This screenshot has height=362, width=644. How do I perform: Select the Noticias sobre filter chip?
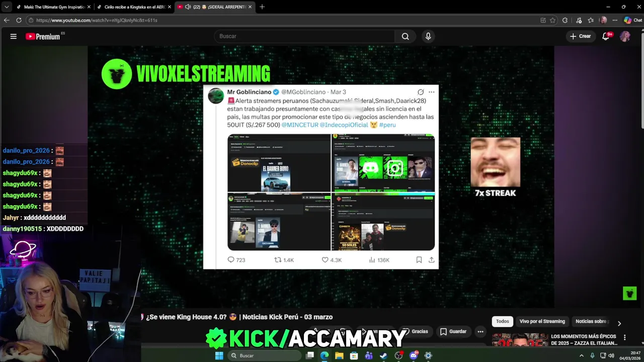592,321
